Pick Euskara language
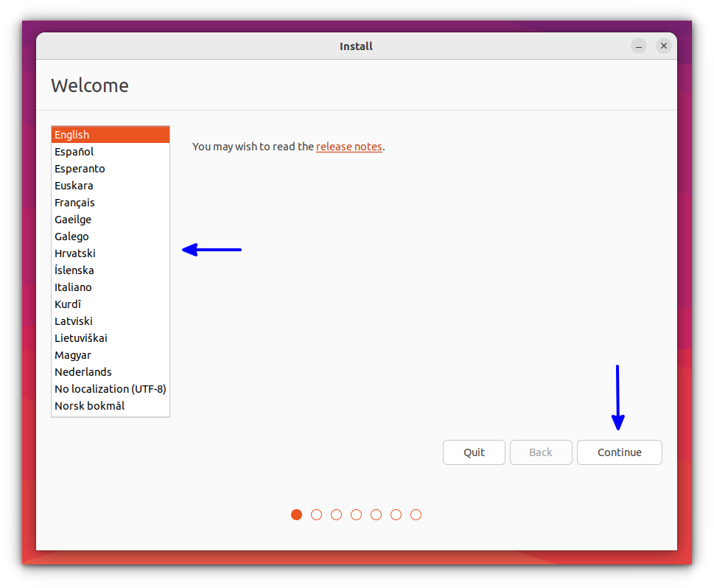This screenshot has width=714, height=588. [111, 186]
